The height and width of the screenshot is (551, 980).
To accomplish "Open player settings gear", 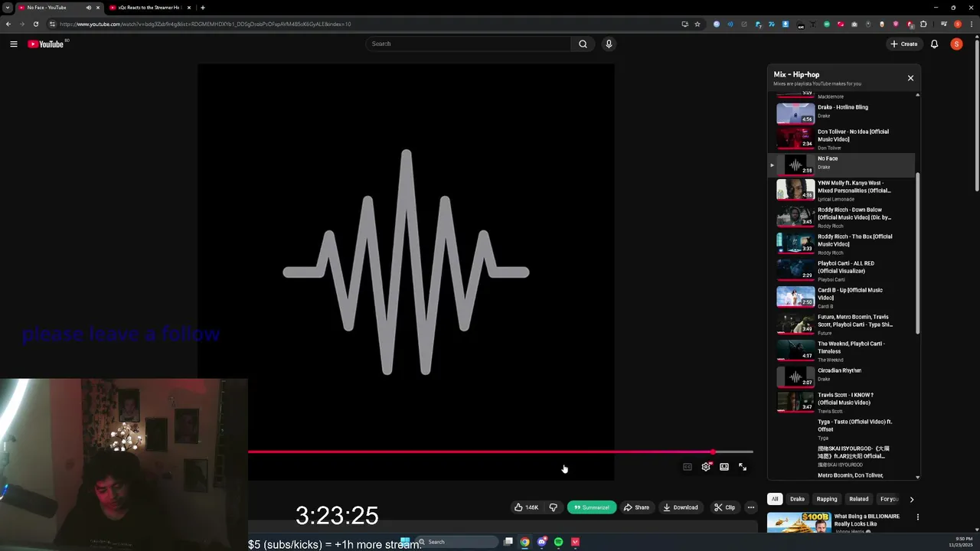I will (706, 467).
